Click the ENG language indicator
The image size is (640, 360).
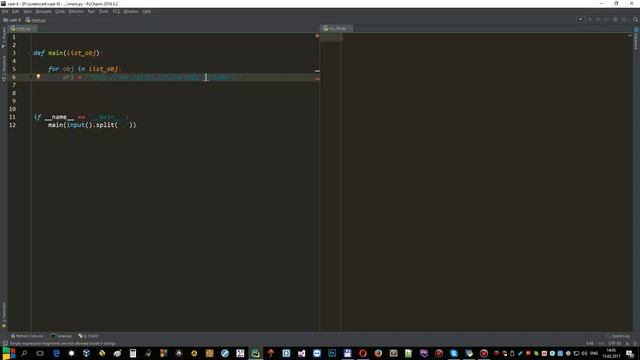click(594, 353)
